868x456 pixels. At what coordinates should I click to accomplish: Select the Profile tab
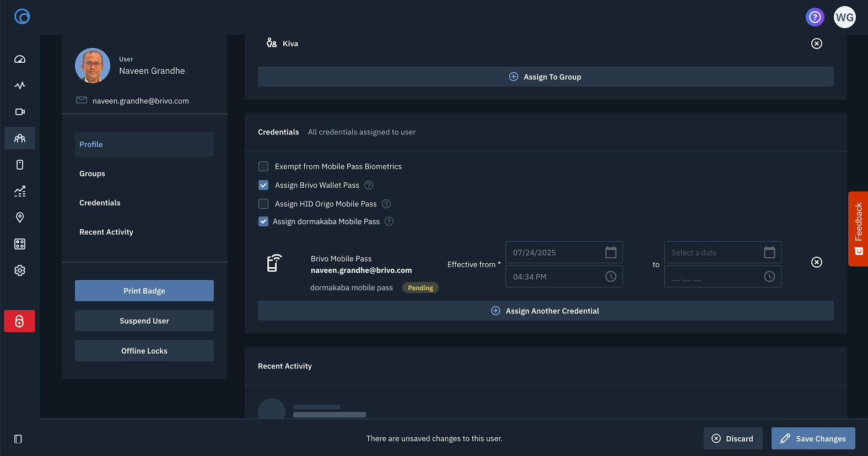coord(144,144)
